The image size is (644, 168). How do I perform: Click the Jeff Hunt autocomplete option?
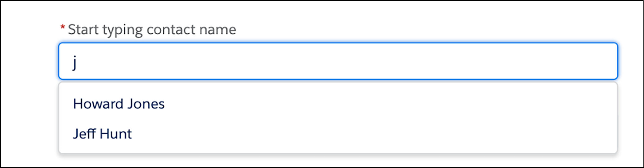(x=338, y=134)
